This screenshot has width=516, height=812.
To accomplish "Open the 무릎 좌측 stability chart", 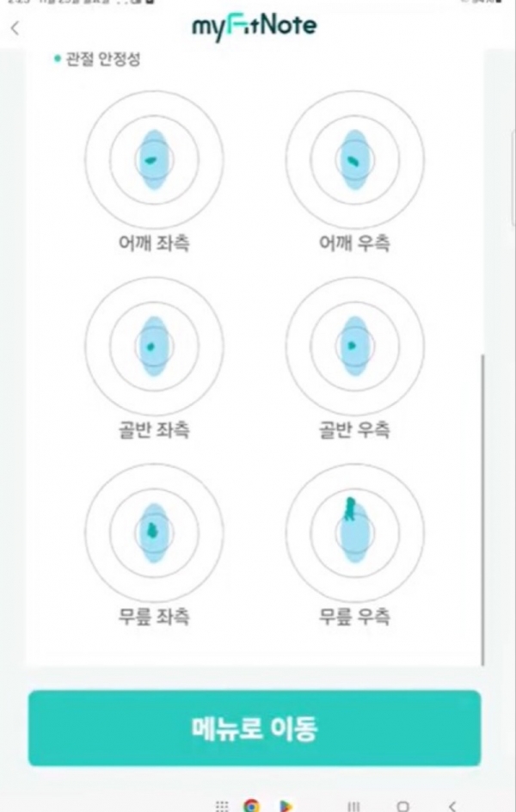I will click(153, 532).
